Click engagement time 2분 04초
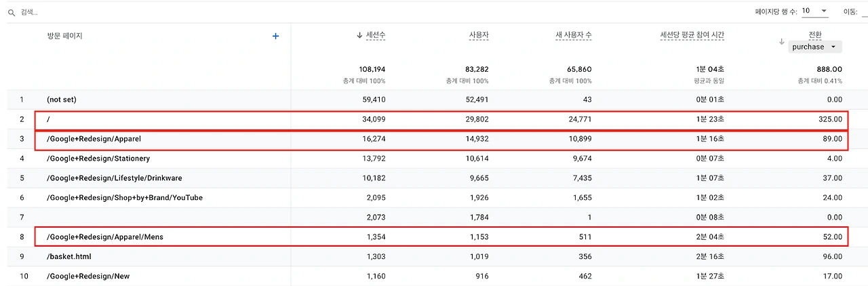868x286 pixels. point(710,237)
